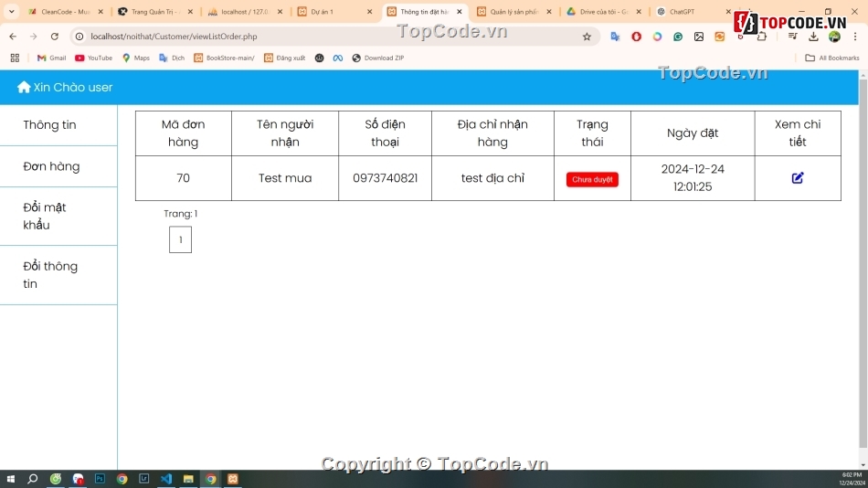Open Maps bookmark

pos(136,58)
